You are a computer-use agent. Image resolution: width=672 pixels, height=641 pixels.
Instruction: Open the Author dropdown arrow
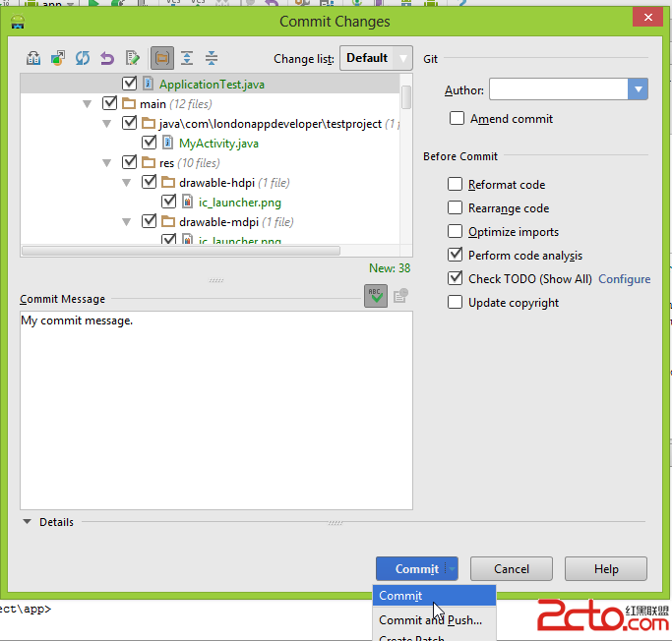[639, 89]
